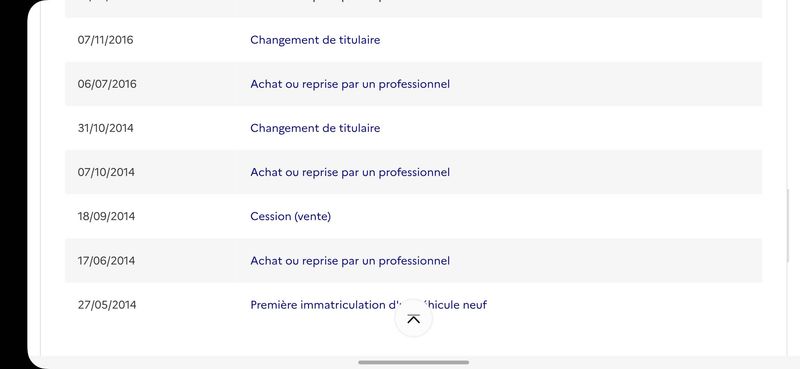Click 'Première immatriculation' véhicule neuf entry
The width and height of the screenshot is (800, 369).
coord(368,305)
